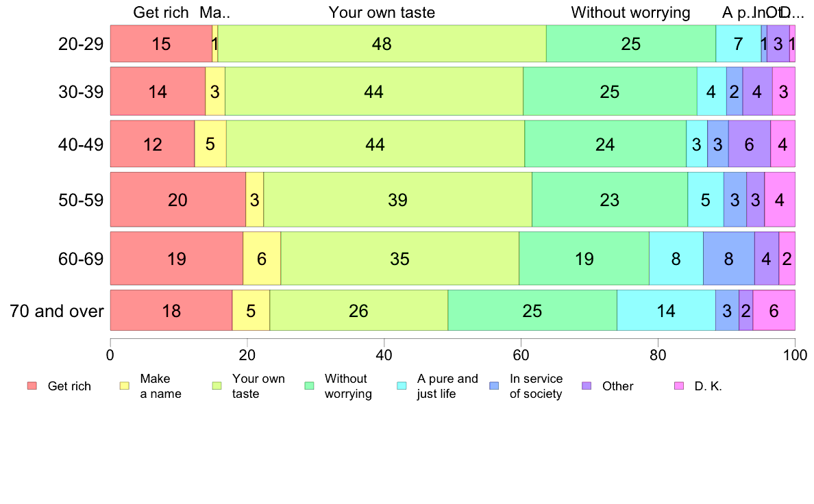Screen dimensions: 814x504
Task: Click the In service of society swatch
Action: coord(494,386)
